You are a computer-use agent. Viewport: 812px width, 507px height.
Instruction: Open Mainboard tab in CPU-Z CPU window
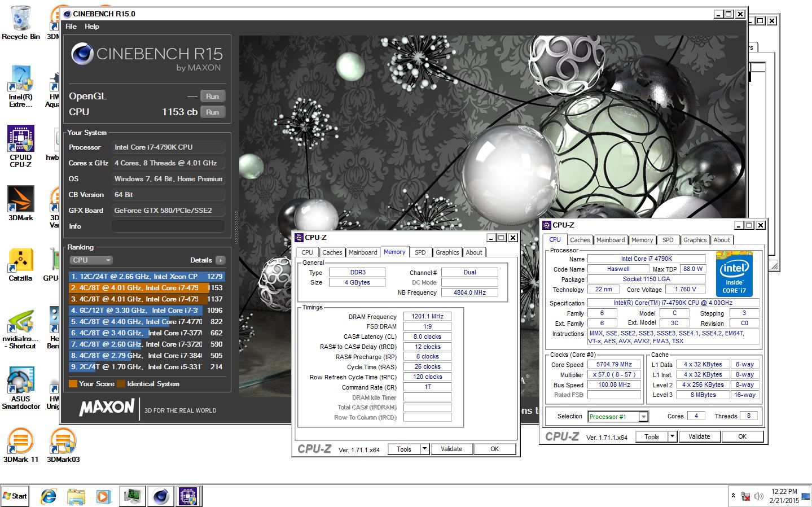point(611,240)
